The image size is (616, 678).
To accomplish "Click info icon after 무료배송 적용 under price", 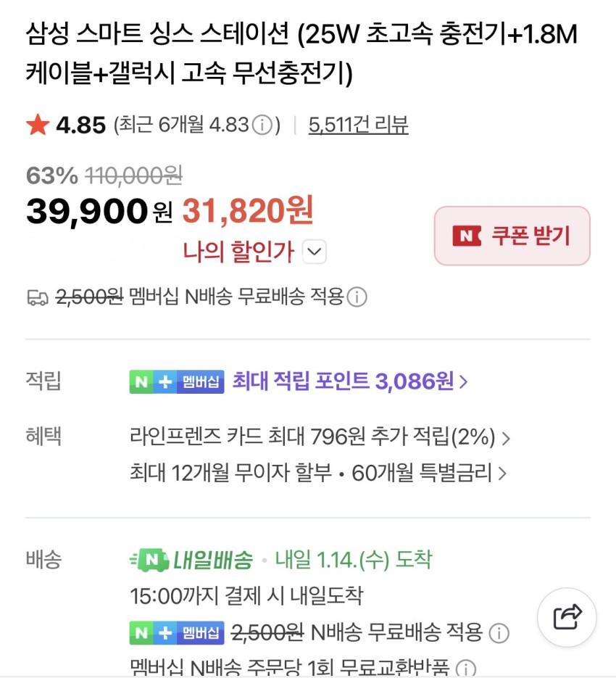I will click(x=357, y=297).
